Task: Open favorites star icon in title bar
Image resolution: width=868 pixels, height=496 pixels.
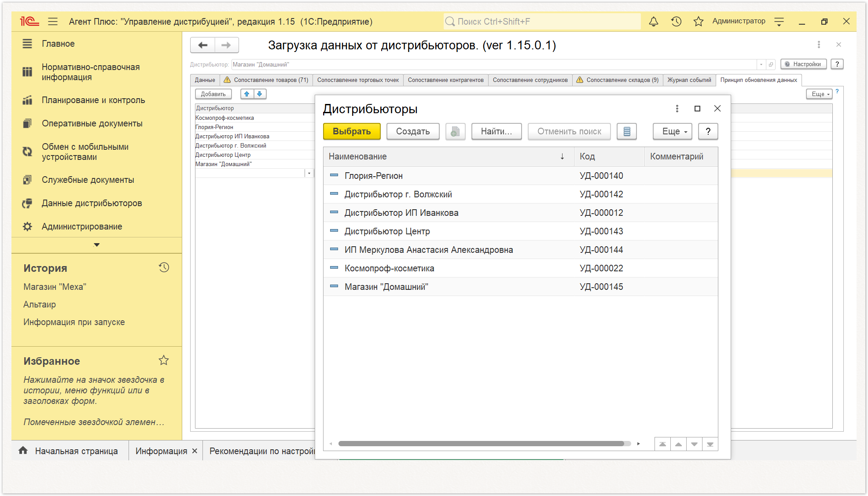Action: (698, 21)
